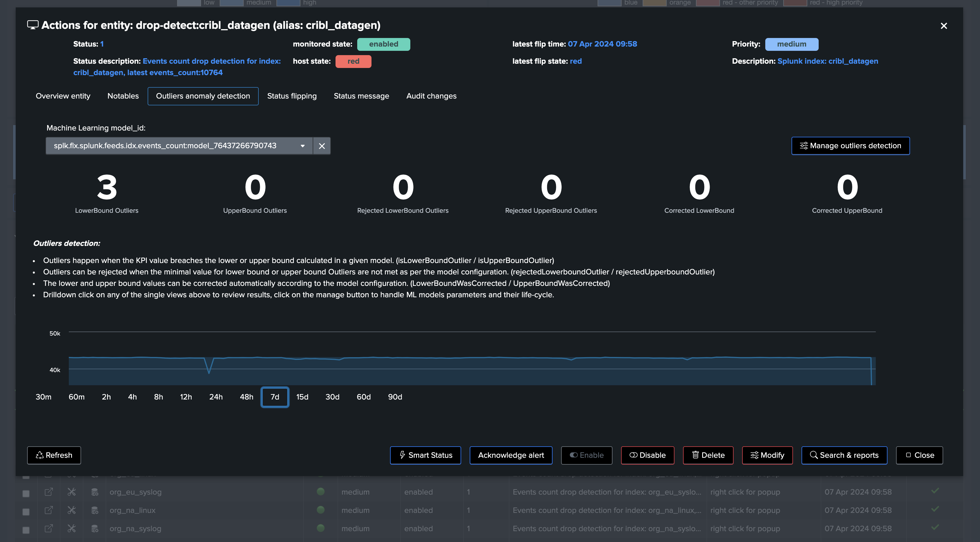Expand the Machine Learning model_id dropdown

coord(179,146)
